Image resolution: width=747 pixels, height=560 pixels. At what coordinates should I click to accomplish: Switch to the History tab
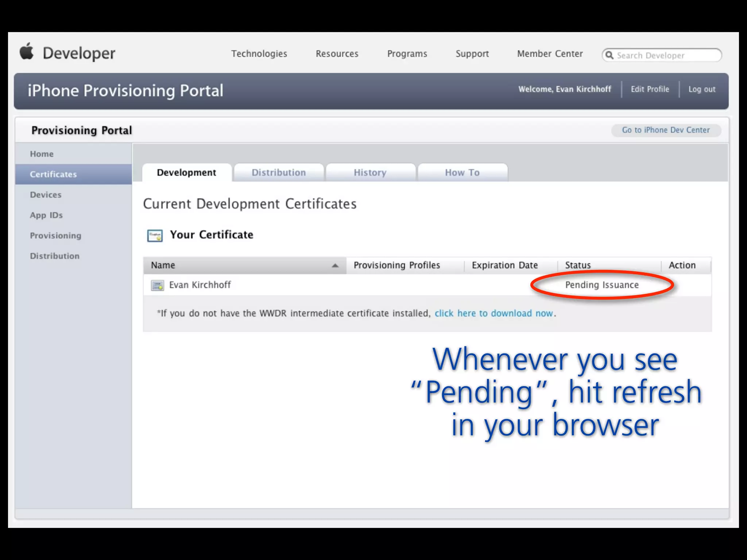[x=370, y=172]
